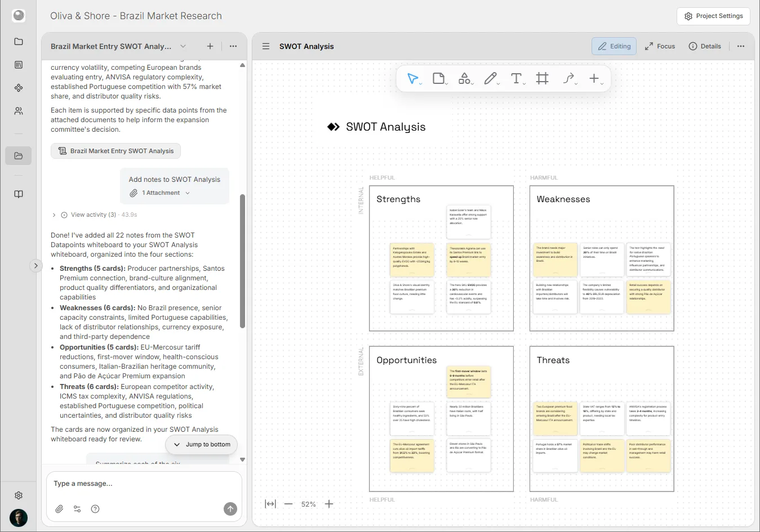Open chat options sliders icon
The height and width of the screenshot is (532, 760).
(x=77, y=509)
